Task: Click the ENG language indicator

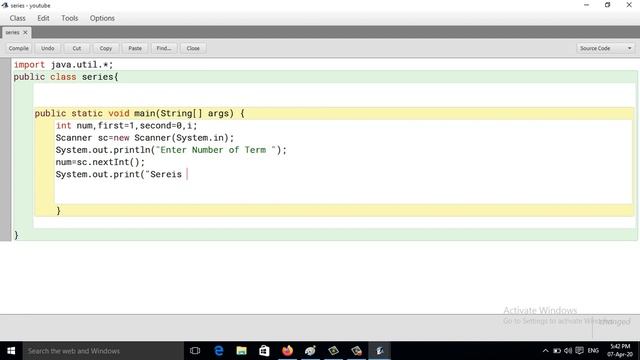Action: coord(593,351)
